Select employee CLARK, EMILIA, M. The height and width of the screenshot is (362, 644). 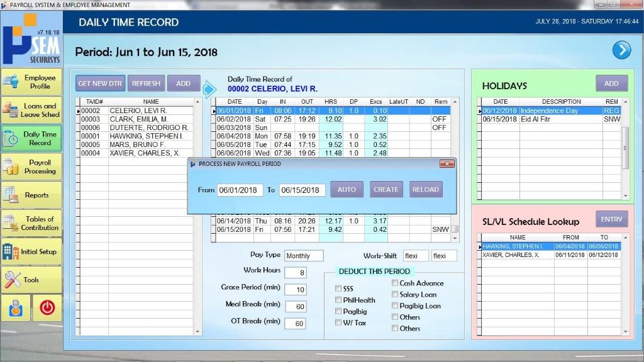click(136, 119)
